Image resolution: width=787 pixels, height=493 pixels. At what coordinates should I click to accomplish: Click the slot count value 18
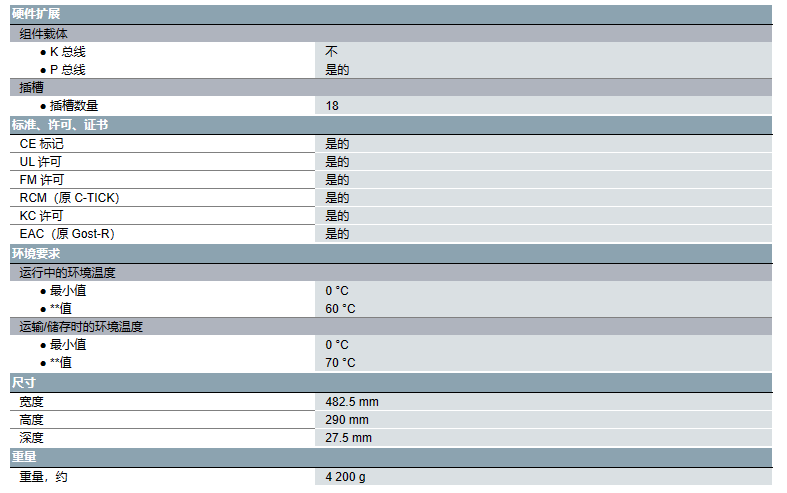click(x=332, y=105)
